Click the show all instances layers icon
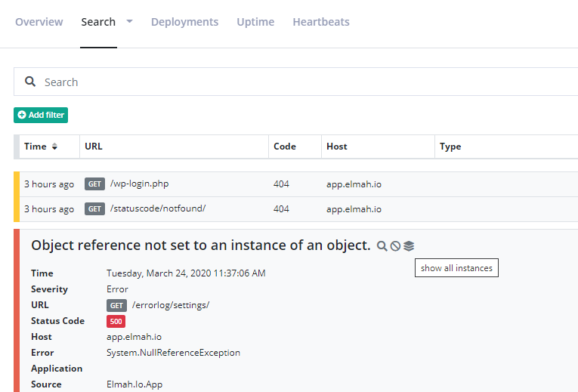 (409, 246)
